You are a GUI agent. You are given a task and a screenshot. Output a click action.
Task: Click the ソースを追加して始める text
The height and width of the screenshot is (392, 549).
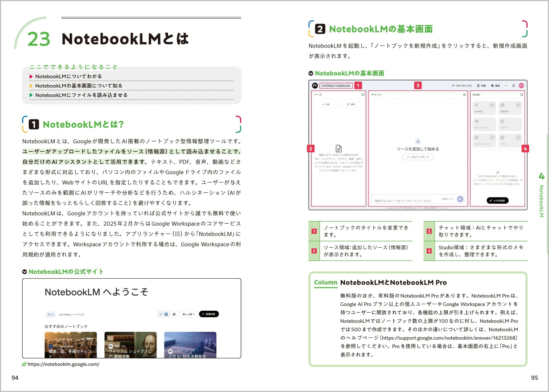click(418, 149)
